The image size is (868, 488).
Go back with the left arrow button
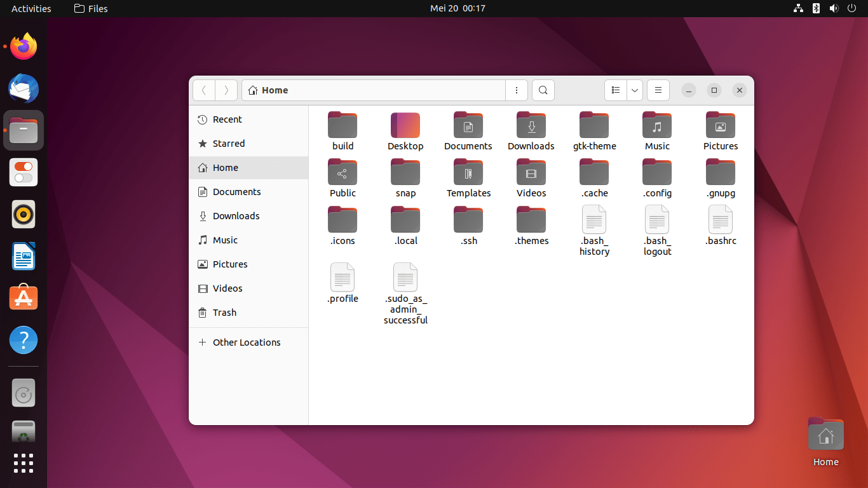204,90
